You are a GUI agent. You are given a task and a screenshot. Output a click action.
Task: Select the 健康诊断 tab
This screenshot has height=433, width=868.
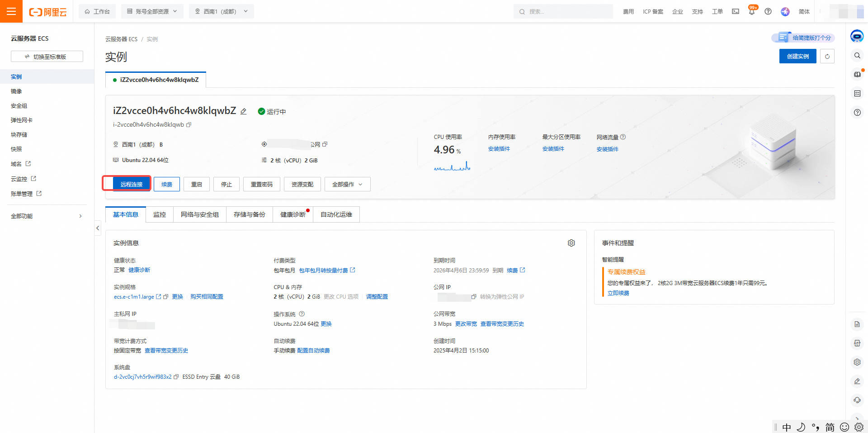(x=293, y=214)
